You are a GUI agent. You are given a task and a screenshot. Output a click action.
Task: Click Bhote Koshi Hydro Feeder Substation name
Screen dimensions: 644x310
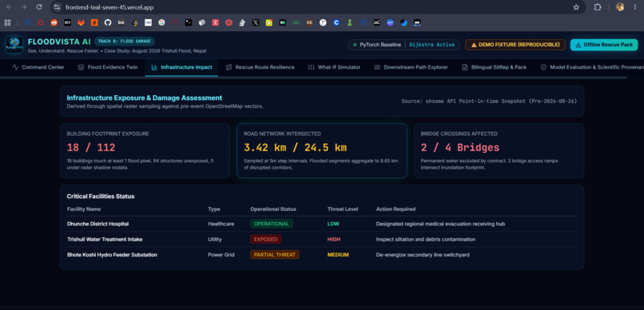click(x=112, y=255)
